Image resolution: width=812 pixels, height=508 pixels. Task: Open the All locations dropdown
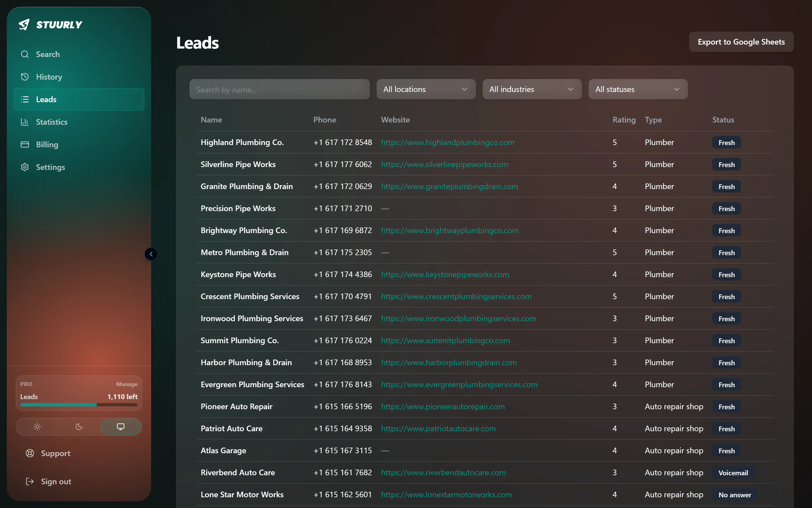[426, 89]
